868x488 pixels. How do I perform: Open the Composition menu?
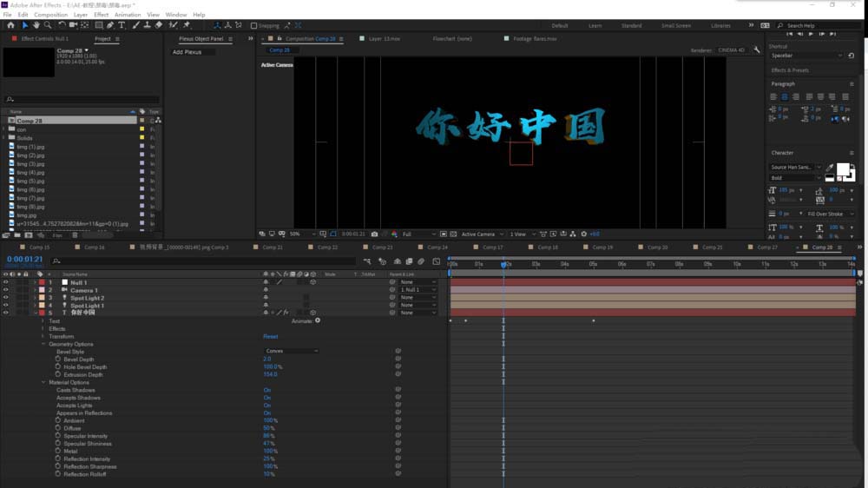pyautogui.click(x=50, y=15)
